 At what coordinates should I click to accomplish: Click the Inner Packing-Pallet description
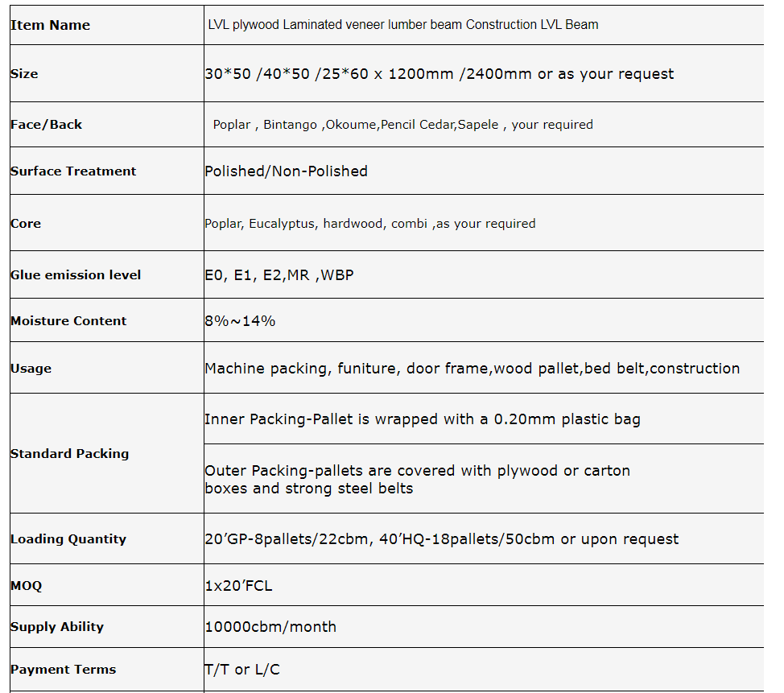(x=422, y=419)
